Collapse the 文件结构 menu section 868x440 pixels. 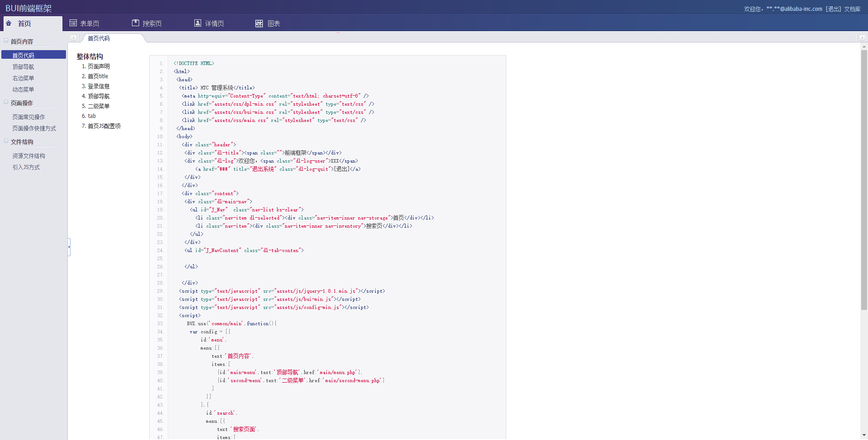[x=6, y=141]
